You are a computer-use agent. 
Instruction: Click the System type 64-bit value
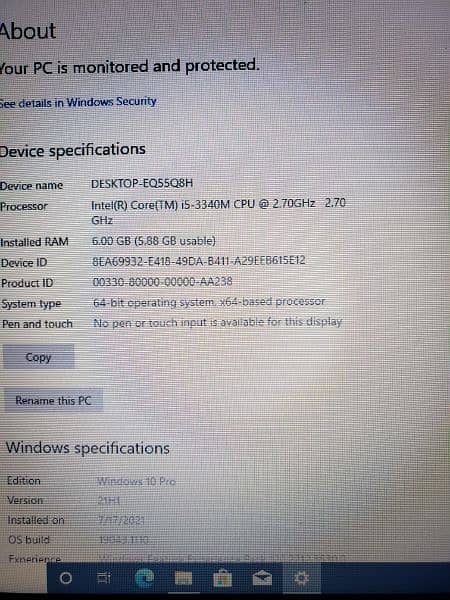coord(209,302)
